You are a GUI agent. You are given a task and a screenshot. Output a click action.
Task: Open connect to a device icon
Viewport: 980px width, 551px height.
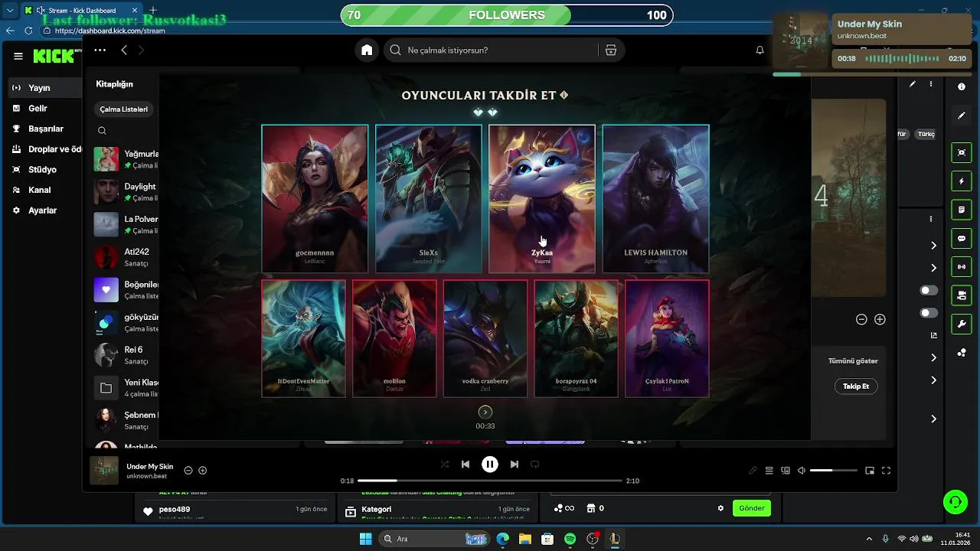[x=786, y=471]
